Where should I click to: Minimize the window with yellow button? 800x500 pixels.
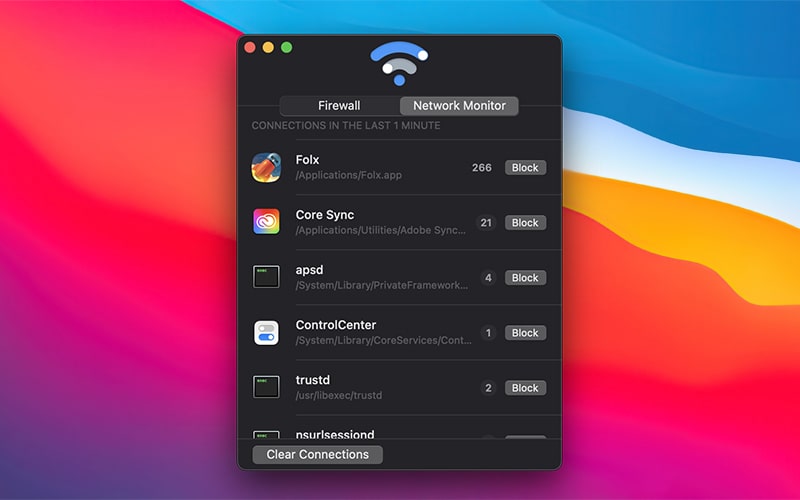[268, 47]
